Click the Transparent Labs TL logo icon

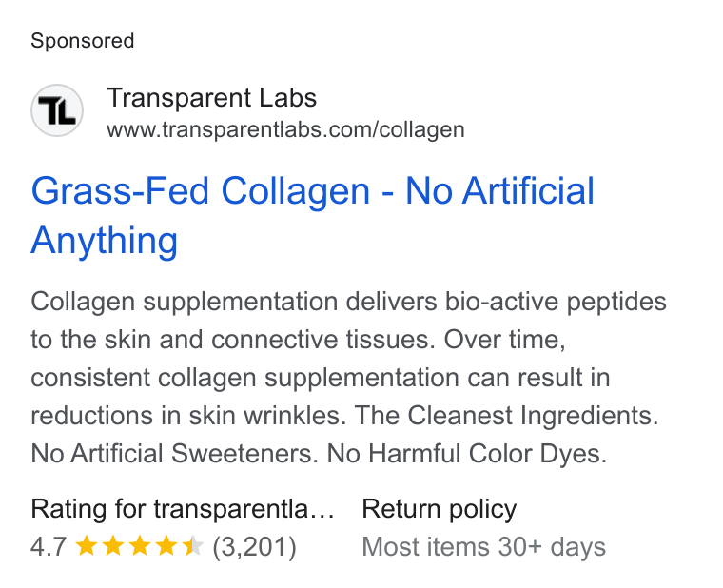(57, 110)
